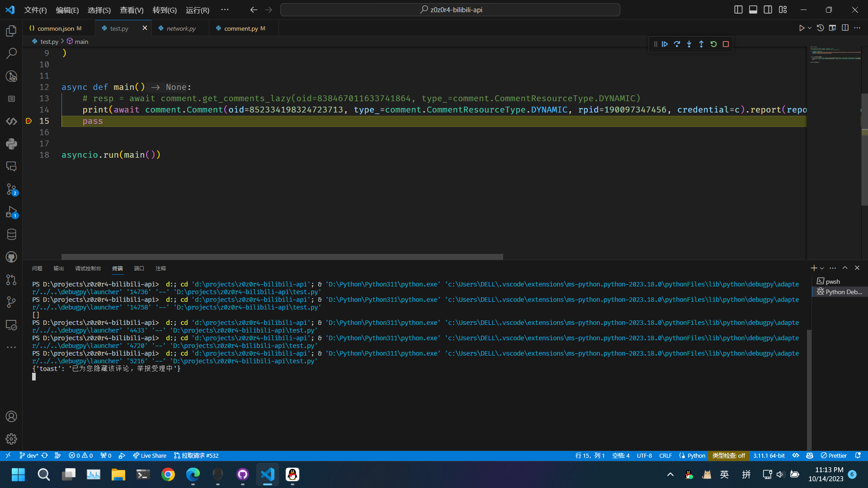Open the 查看(V) menu

[132, 10]
